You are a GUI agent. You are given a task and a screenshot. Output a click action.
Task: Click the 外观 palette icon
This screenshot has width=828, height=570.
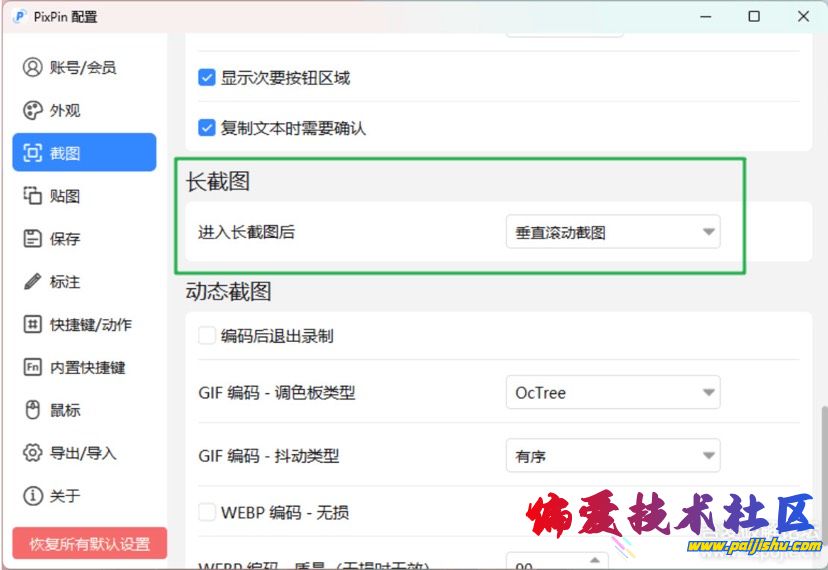tap(33, 111)
